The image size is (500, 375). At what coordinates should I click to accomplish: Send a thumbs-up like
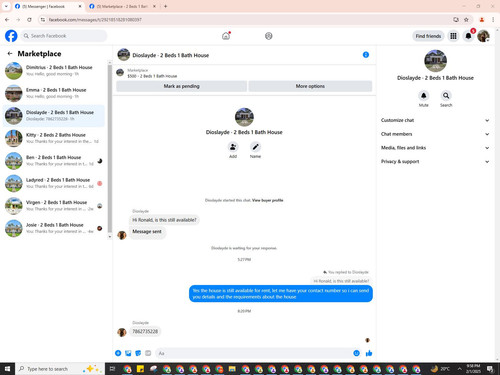[x=369, y=353]
